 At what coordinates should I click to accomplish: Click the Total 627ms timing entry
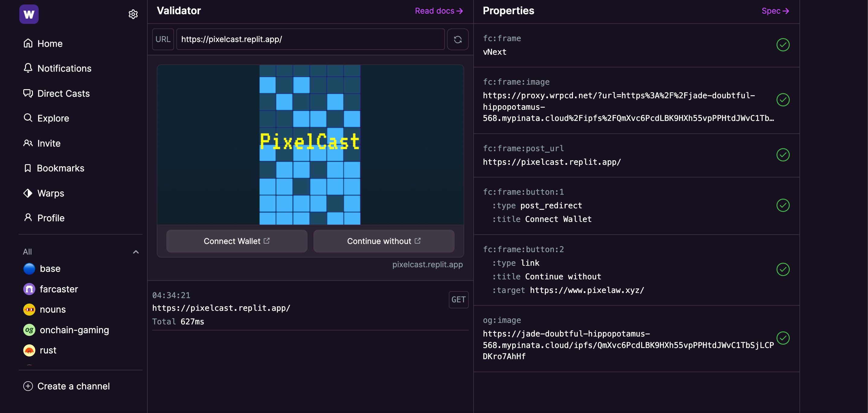coord(178,322)
